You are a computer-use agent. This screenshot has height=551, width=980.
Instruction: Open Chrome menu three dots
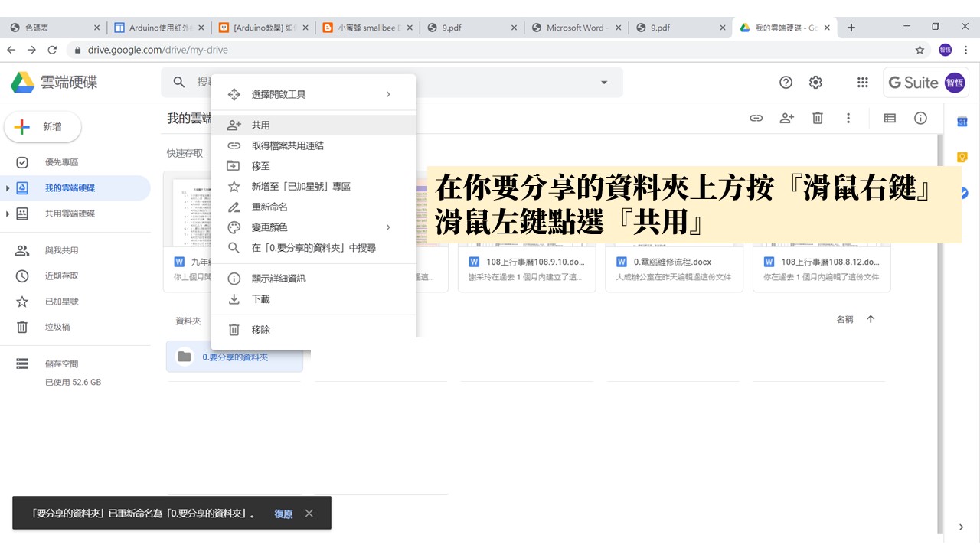[x=965, y=50]
